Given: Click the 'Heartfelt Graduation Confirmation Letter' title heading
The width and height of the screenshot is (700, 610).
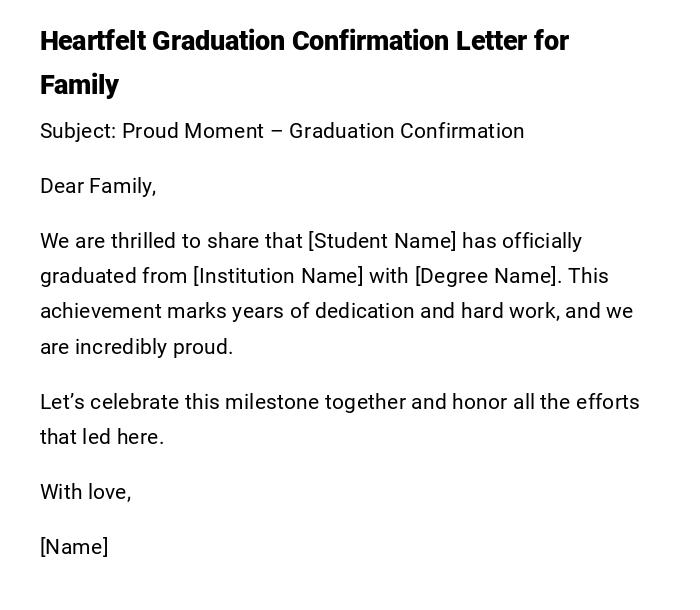Looking at the screenshot, I should [x=304, y=42].
